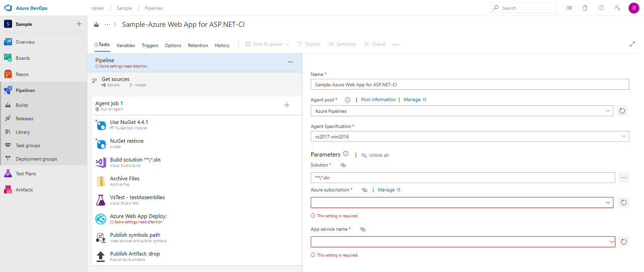Image resolution: width=644 pixels, height=272 pixels.
Task: Click the Queue button
Action: tap(375, 44)
